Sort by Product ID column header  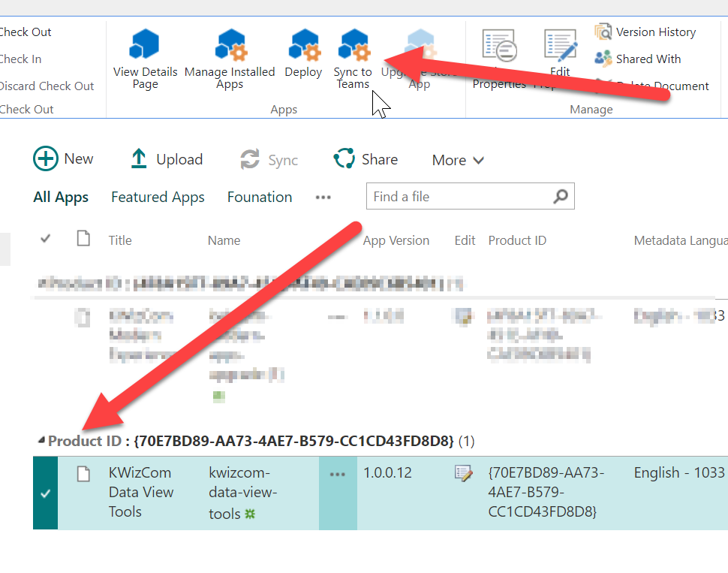(x=517, y=240)
